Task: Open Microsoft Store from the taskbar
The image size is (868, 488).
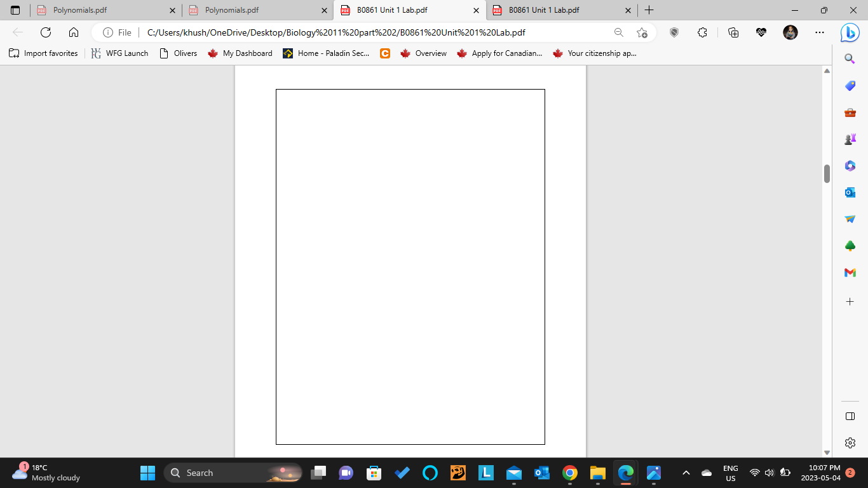Action: point(374,473)
